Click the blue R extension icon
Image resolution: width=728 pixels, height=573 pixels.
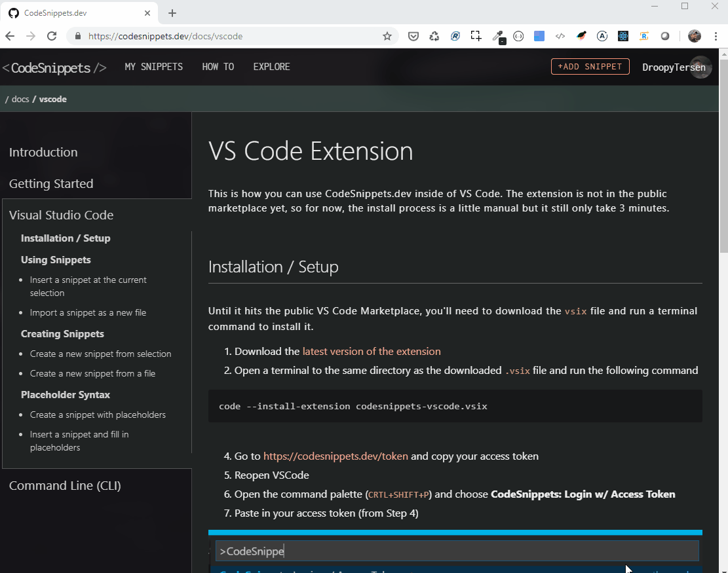pos(455,36)
